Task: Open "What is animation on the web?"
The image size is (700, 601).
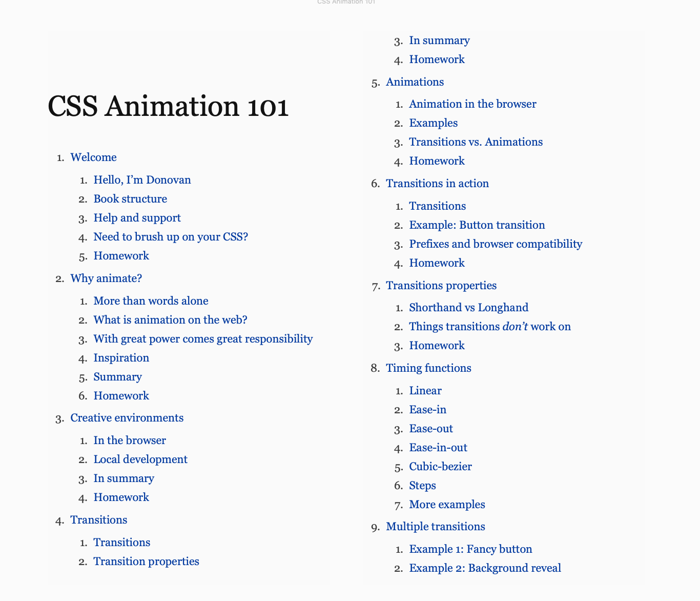Action: pos(170,319)
